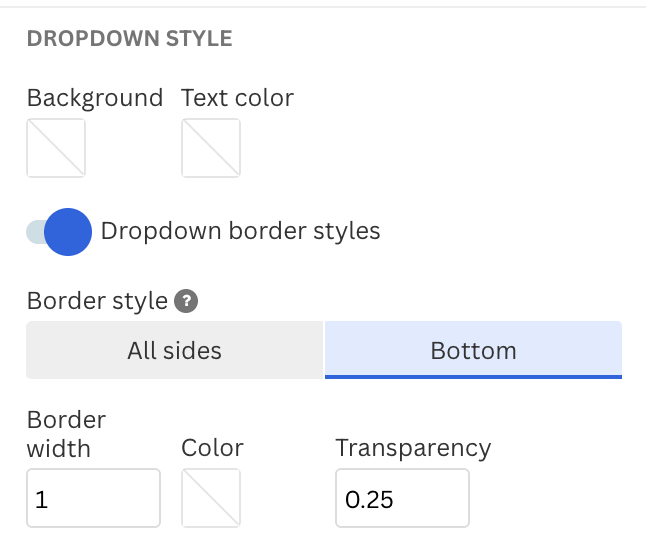
Task: Click the 1 value in Border width
Action: tap(42, 500)
